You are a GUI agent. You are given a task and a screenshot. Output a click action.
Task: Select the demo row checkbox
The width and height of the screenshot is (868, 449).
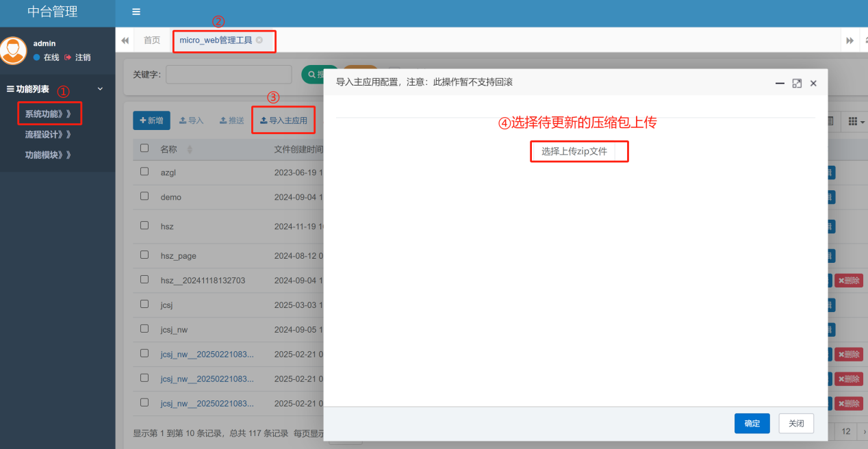point(144,196)
